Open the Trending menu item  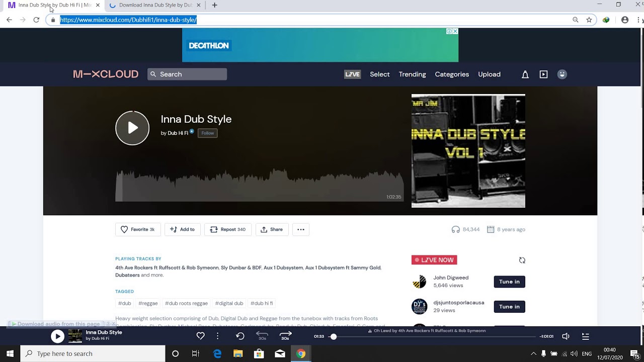[412, 74]
